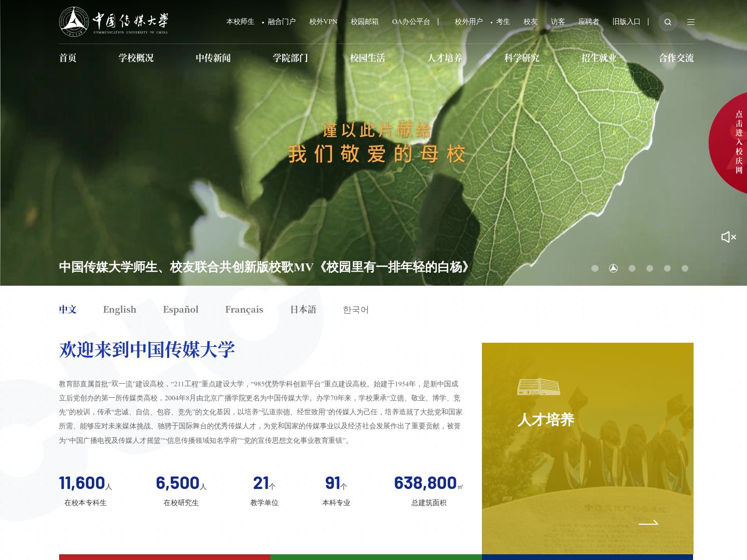Select the fourth carousel dot
The height and width of the screenshot is (560, 747).
[x=649, y=268]
